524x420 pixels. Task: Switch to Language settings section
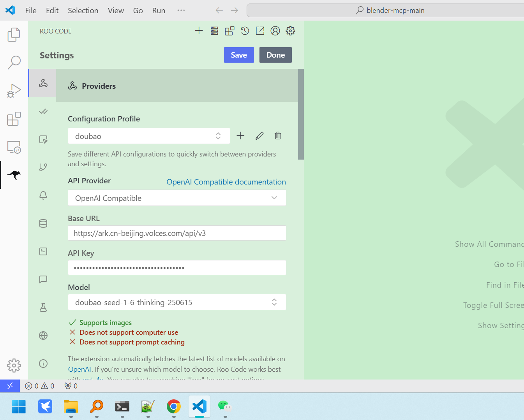click(43, 336)
